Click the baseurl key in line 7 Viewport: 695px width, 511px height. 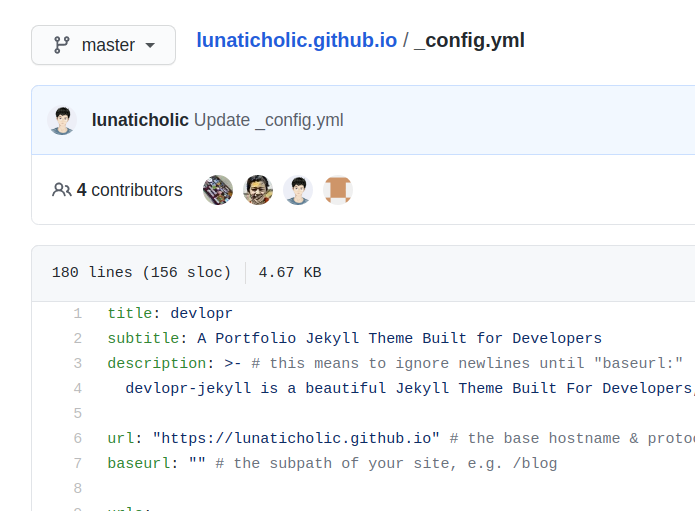click(x=138, y=463)
